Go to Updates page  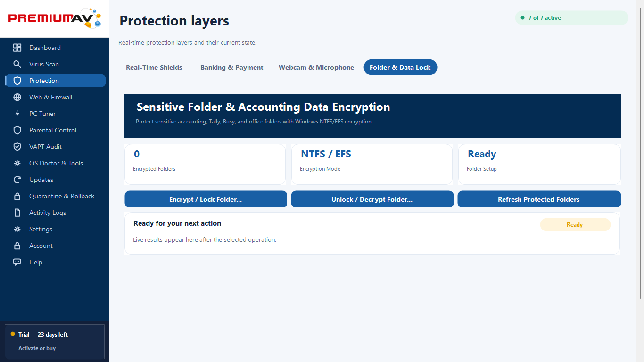pyautogui.click(x=55, y=180)
